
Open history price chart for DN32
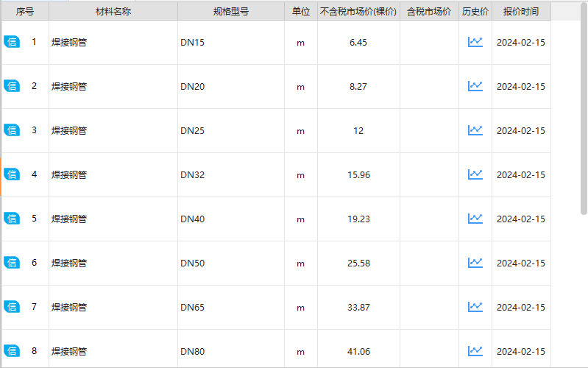[475, 174]
